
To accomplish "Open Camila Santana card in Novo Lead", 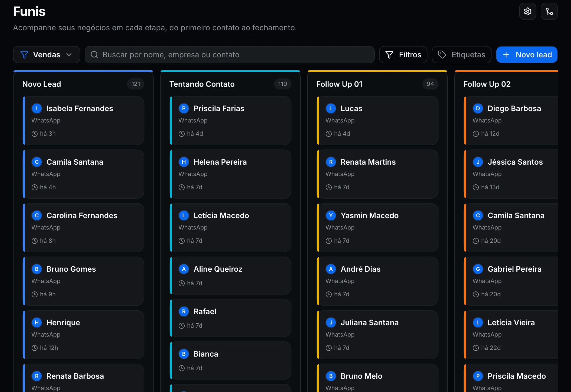I will click(83, 174).
